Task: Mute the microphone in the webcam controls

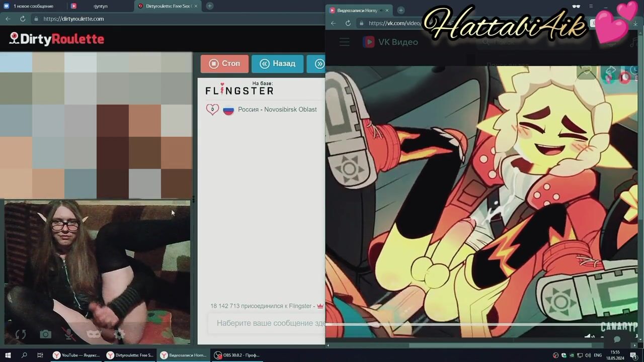Action: tap(69, 334)
